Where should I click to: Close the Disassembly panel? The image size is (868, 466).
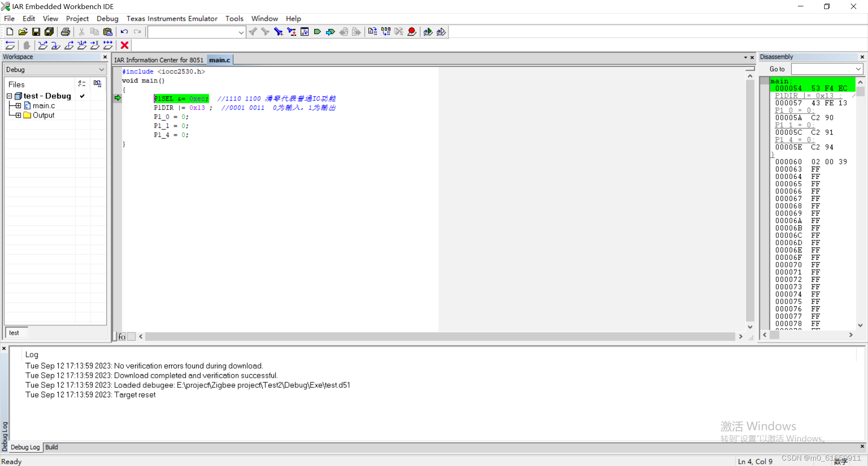[862, 57]
